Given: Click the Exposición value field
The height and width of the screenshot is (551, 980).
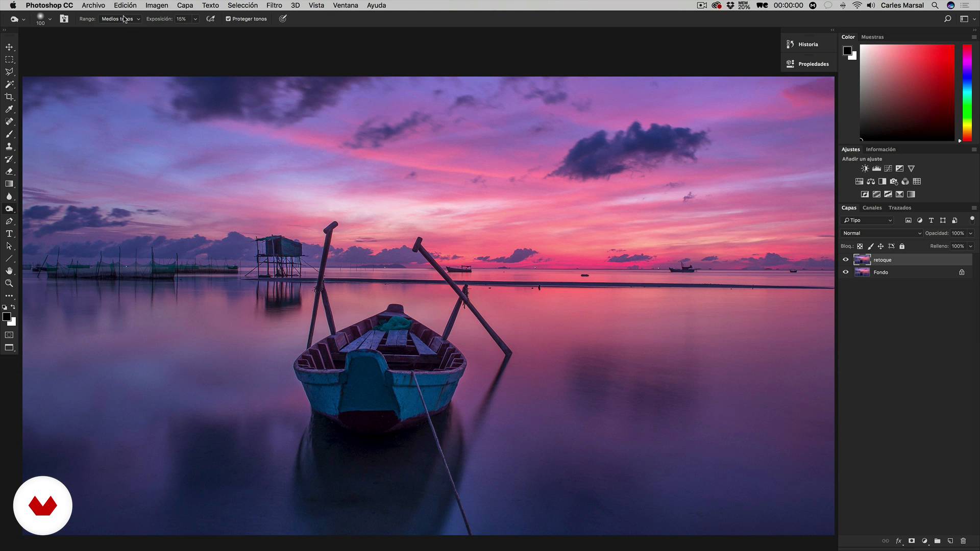Looking at the screenshot, I should click(183, 19).
